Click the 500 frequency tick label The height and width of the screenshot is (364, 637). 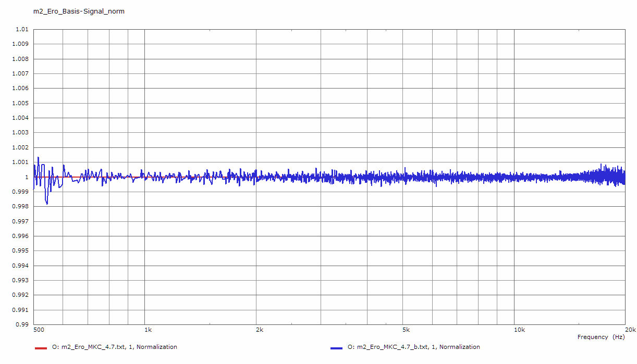tap(39, 330)
